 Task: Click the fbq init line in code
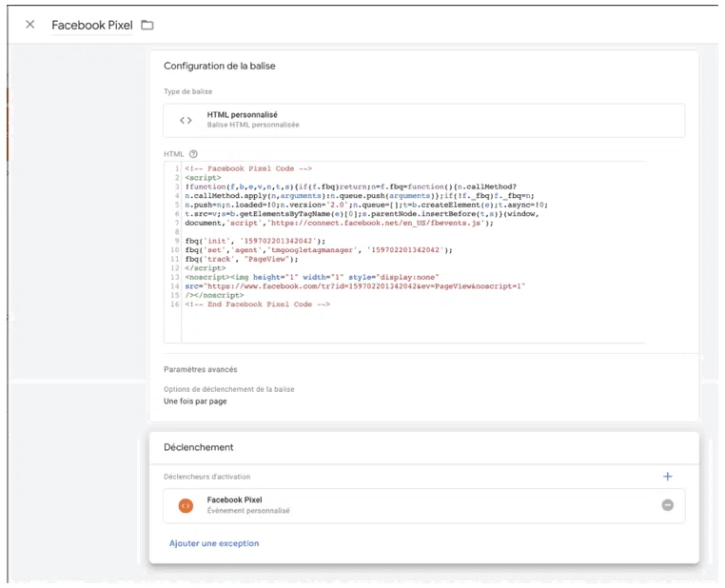tap(255, 241)
